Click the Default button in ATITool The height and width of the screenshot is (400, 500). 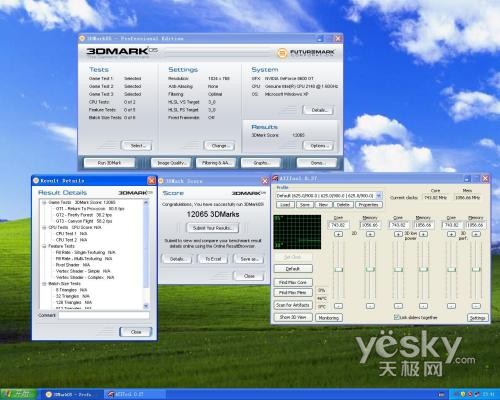pyautogui.click(x=293, y=269)
